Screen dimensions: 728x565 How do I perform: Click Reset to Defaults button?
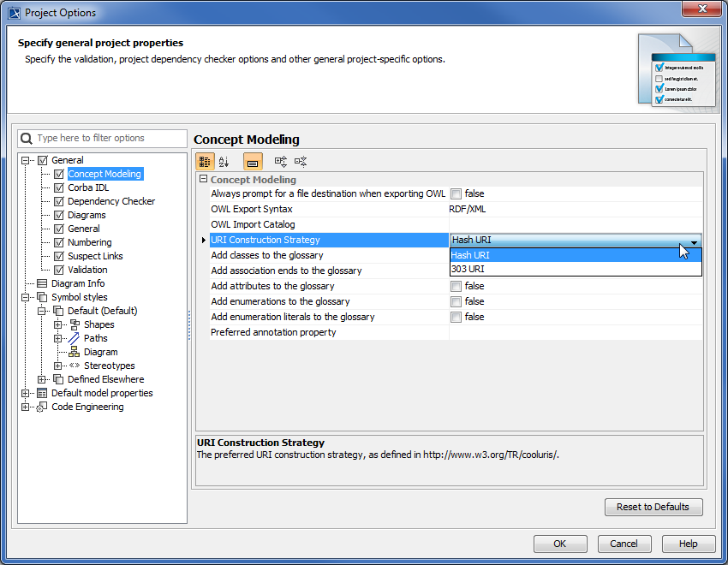pos(653,507)
